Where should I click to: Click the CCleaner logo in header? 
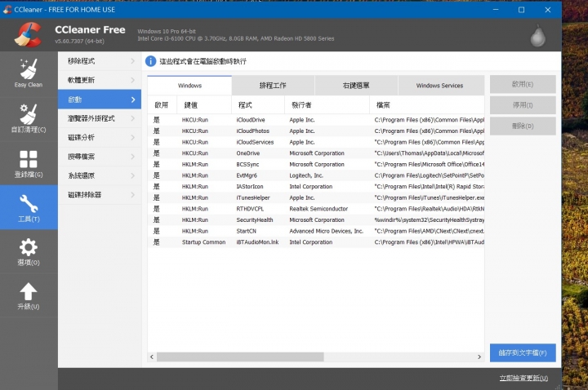pyautogui.click(x=28, y=35)
